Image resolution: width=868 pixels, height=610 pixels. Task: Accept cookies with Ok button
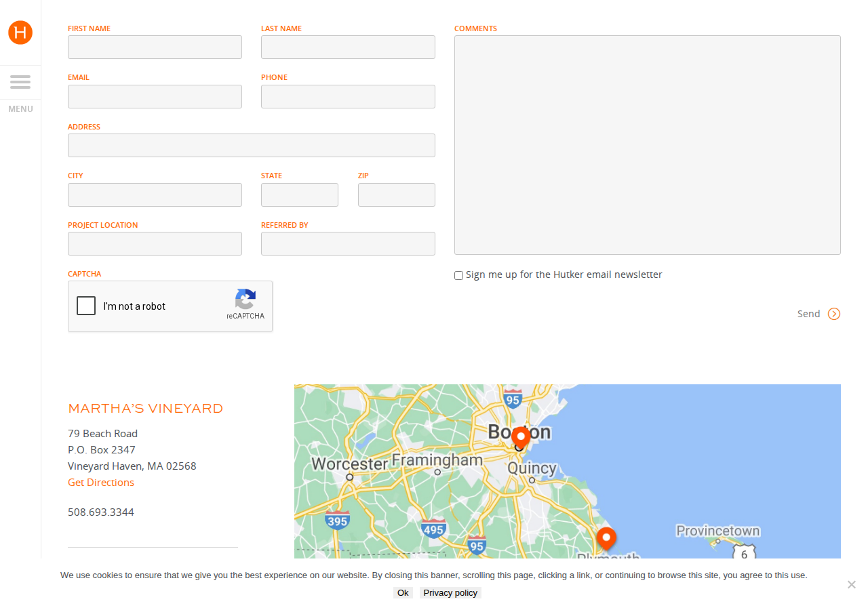pyautogui.click(x=403, y=592)
